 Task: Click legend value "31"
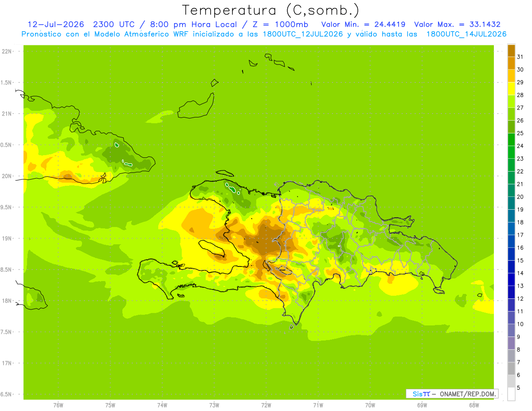(x=520, y=57)
